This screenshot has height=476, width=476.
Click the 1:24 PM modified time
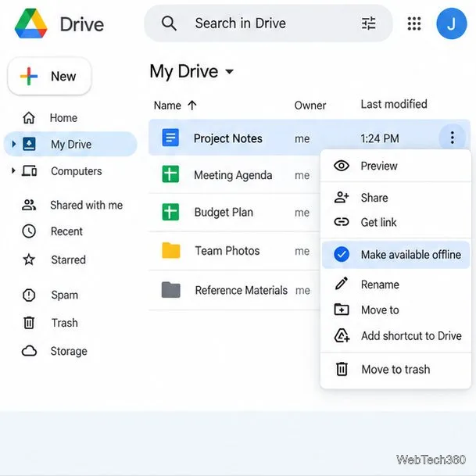tap(380, 138)
